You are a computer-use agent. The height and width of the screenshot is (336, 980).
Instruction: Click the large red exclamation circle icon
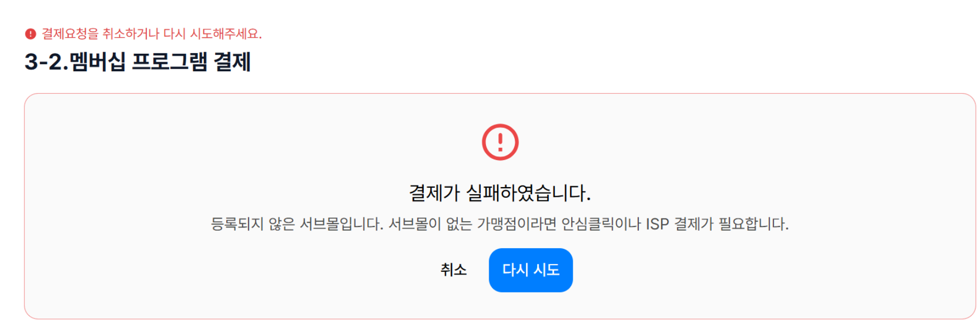tap(500, 142)
